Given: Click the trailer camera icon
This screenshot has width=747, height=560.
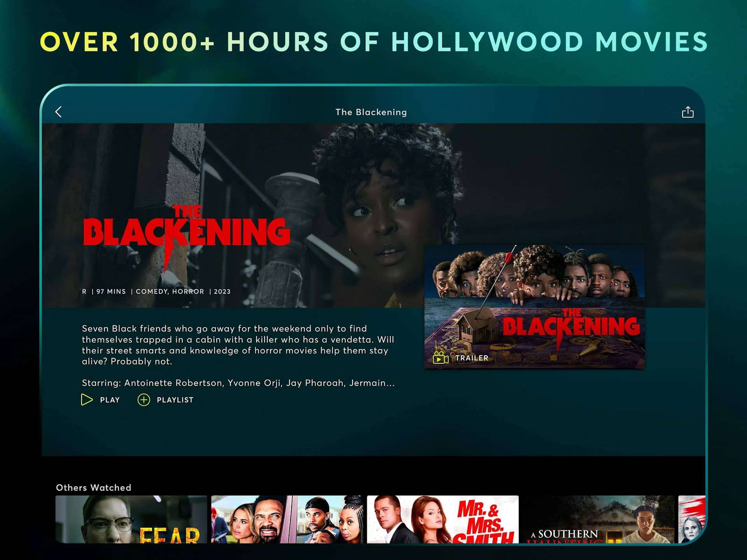Looking at the screenshot, I should pos(441,357).
